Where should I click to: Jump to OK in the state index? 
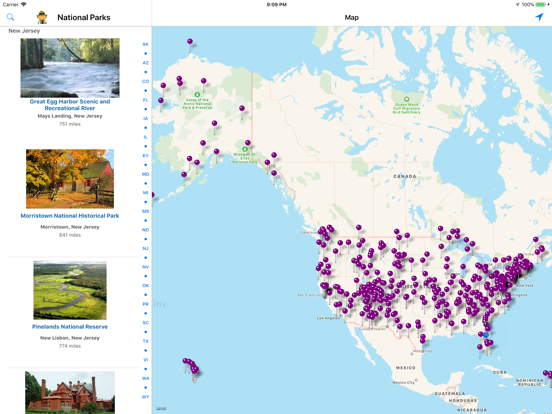tap(145, 286)
